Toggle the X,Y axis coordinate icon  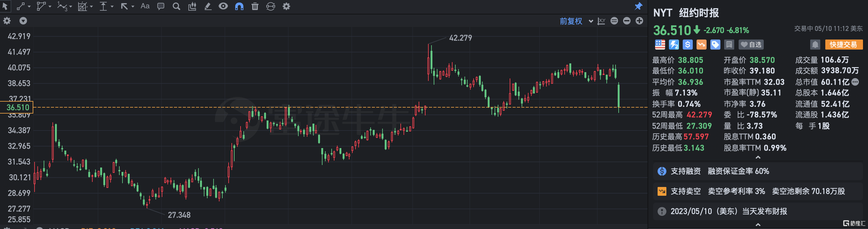point(601,21)
